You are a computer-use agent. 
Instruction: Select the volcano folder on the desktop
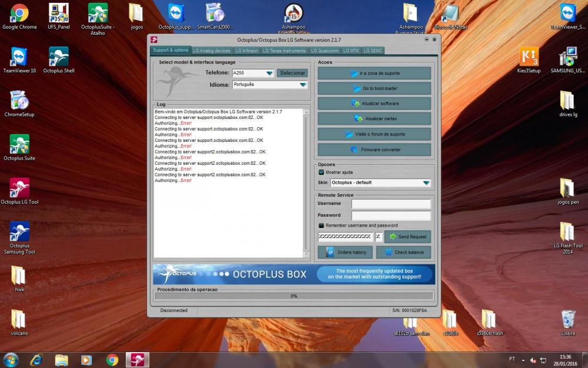point(19,322)
